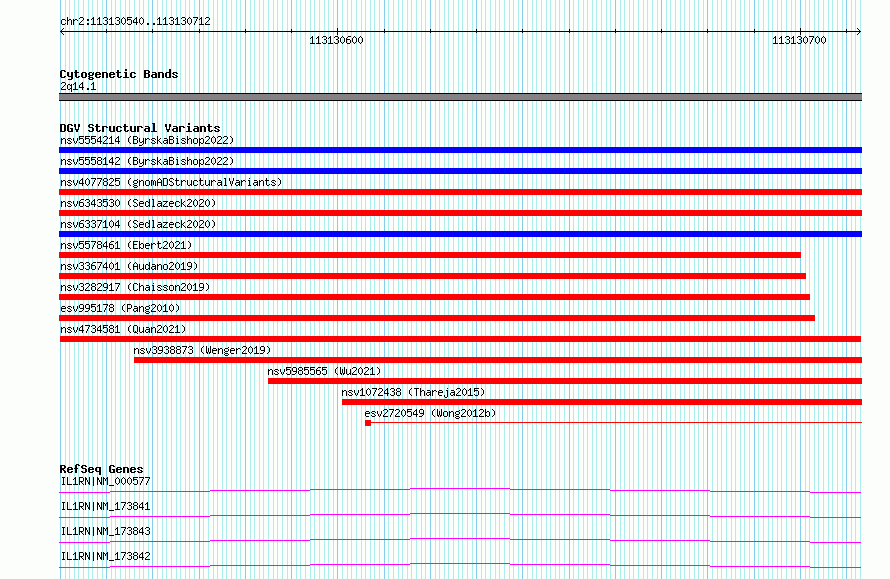Click the blue bar of nsv6337104

460,234
